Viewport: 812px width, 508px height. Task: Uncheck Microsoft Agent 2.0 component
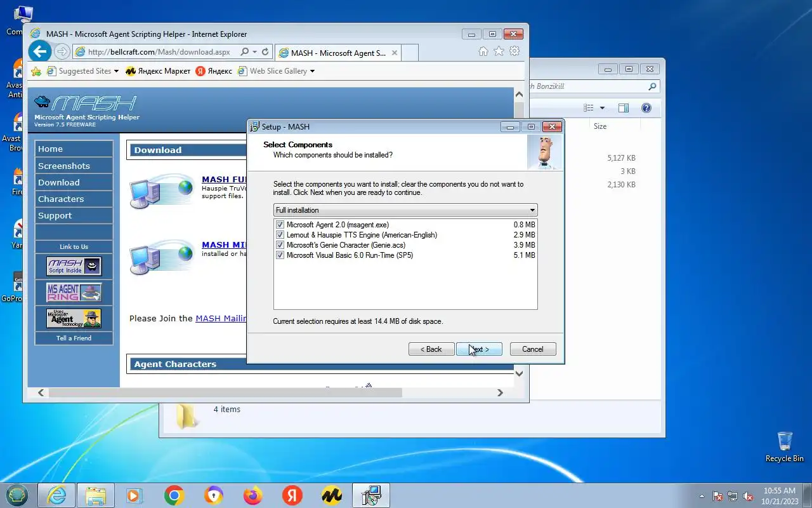tap(280, 225)
